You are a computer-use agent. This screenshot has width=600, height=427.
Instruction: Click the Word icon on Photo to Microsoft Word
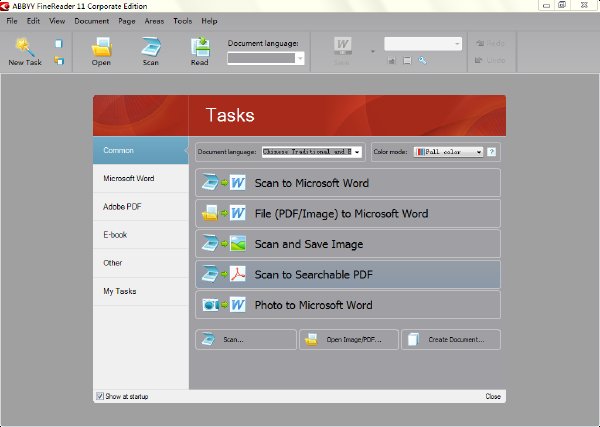click(238, 305)
